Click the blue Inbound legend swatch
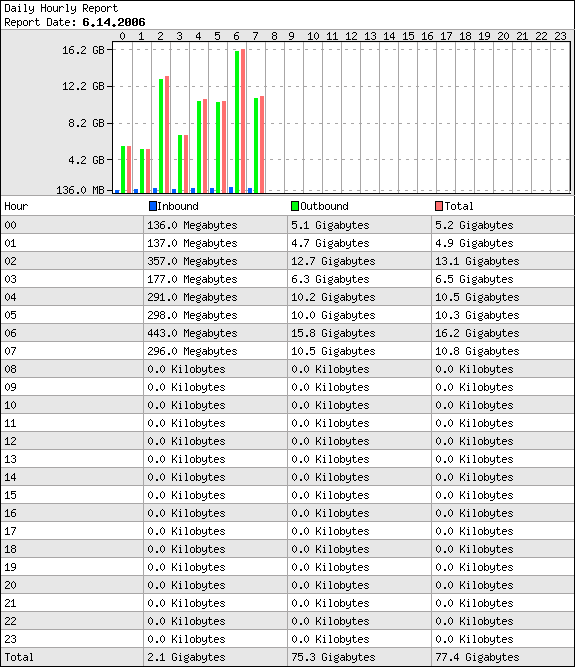 pyautogui.click(x=153, y=206)
